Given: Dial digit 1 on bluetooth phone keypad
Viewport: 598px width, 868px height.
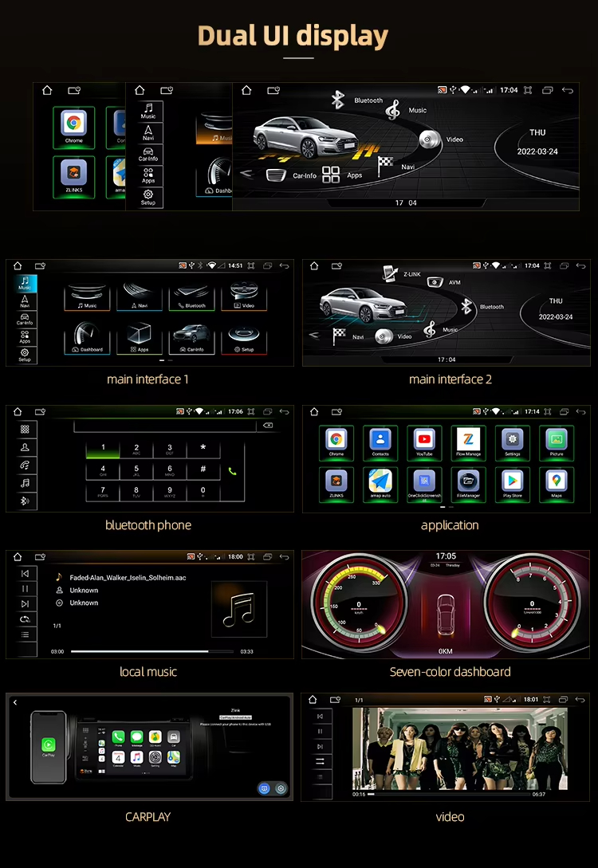Looking at the screenshot, I should [103, 449].
